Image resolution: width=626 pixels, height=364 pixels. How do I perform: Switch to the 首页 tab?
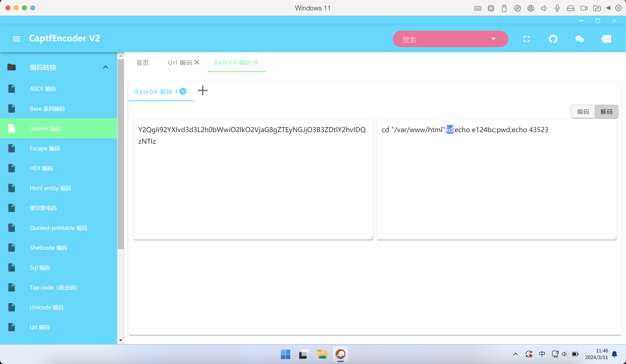[x=143, y=62]
